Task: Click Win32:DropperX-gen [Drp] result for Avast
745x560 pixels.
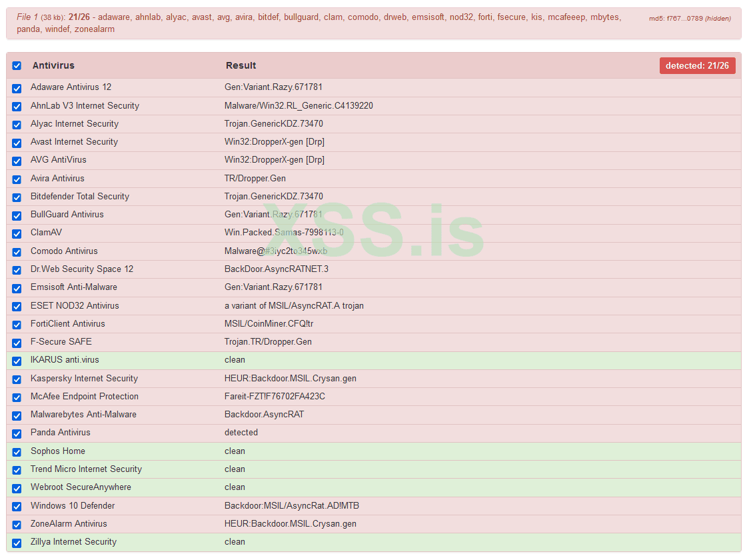Action: coord(275,141)
